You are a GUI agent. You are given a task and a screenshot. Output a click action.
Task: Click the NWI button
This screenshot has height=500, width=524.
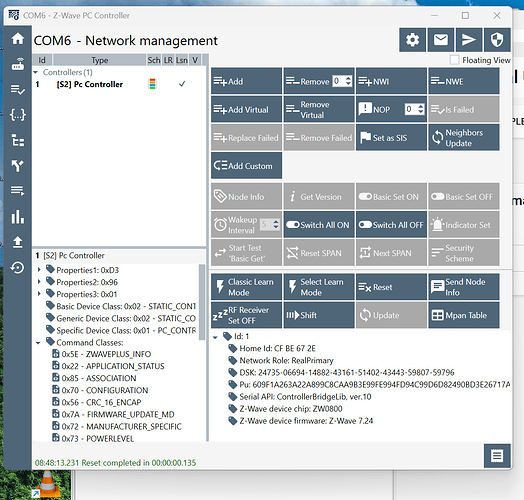tap(391, 81)
